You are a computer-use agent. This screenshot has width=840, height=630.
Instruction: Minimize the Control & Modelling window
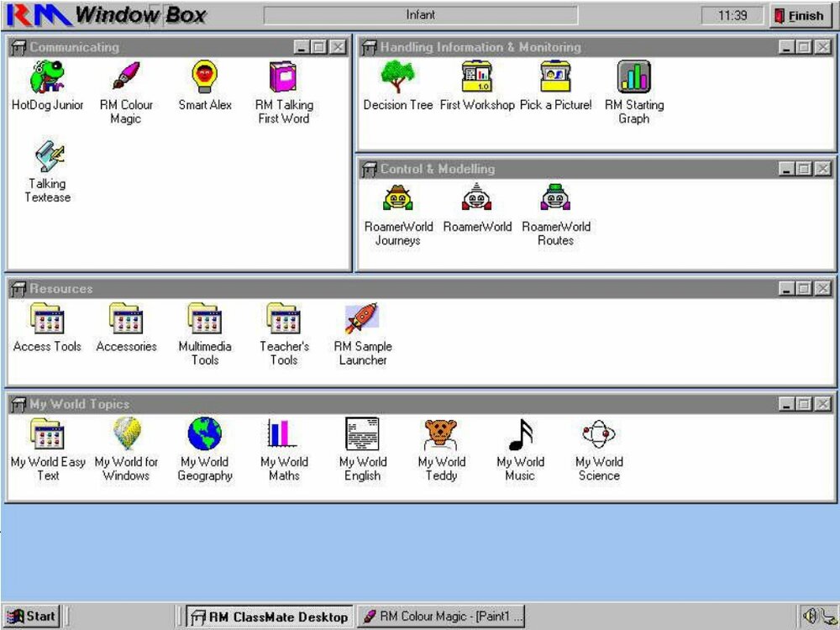[x=786, y=169]
